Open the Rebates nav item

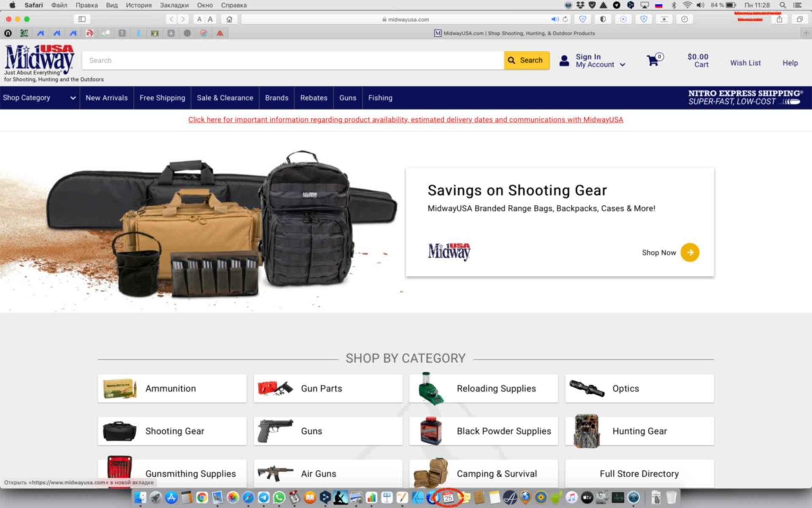[x=314, y=98]
